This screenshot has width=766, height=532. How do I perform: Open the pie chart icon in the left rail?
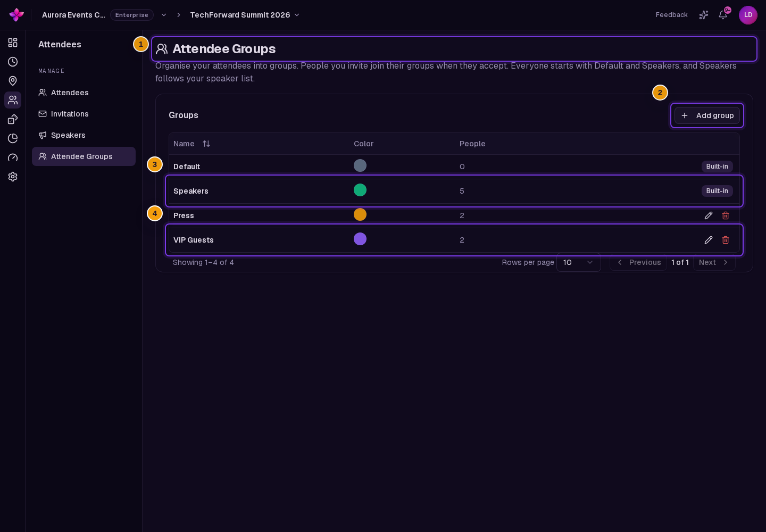tap(13, 138)
